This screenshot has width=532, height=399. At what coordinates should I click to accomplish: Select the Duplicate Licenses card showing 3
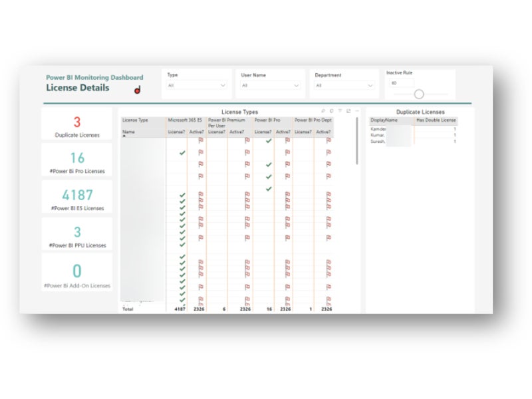77,125
